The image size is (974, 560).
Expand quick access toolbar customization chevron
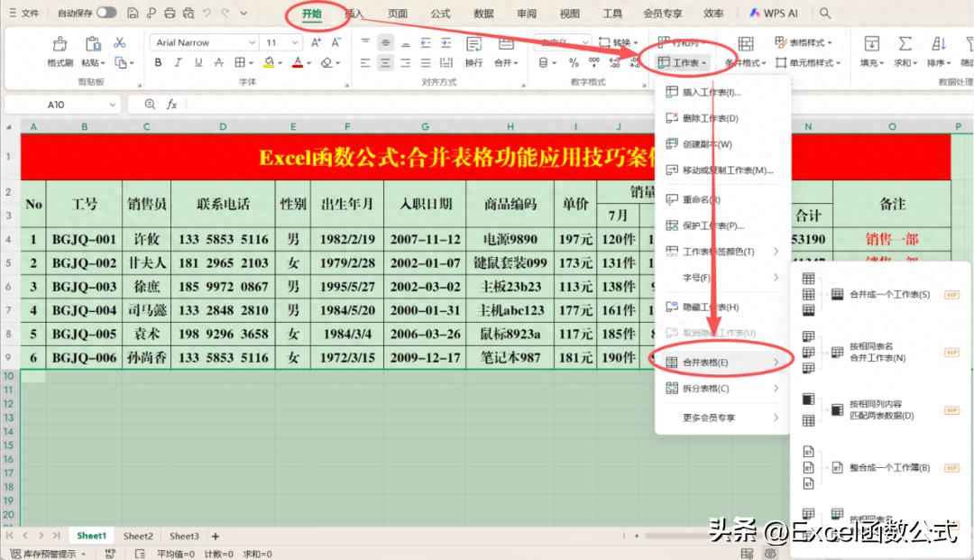pyautogui.click(x=243, y=13)
